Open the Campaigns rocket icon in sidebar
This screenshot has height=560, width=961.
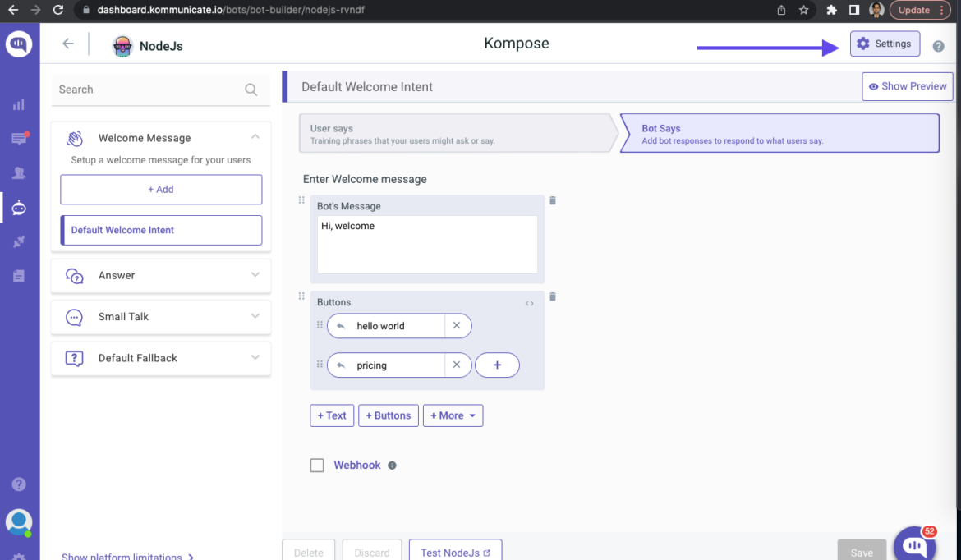20,241
